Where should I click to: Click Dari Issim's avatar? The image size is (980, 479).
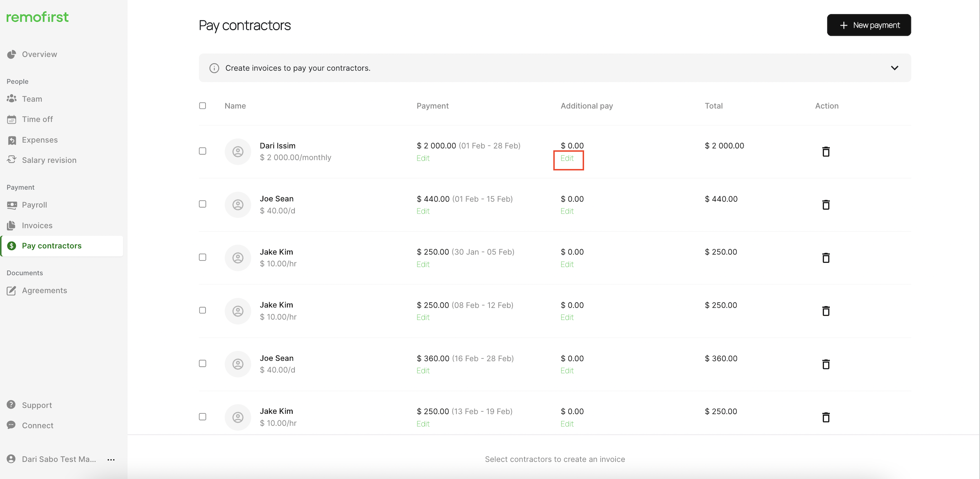(238, 152)
